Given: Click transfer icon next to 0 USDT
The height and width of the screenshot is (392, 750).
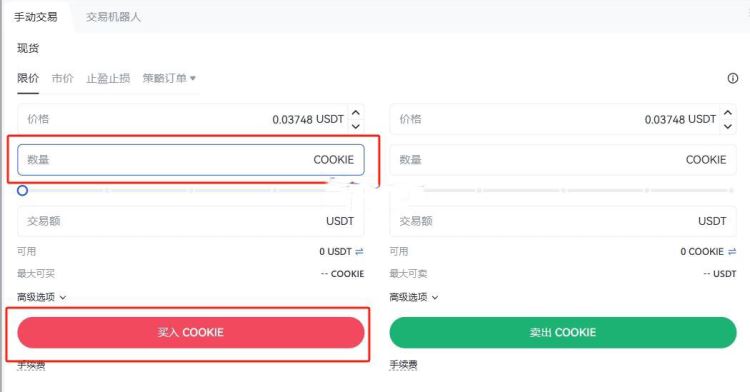Looking at the screenshot, I should pyautogui.click(x=359, y=251).
